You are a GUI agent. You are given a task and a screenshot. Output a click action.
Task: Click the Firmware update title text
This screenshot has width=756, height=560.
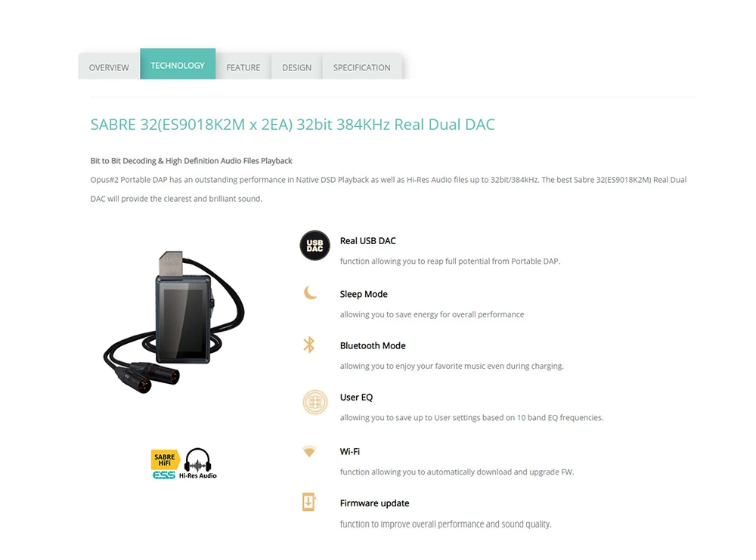click(375, 503)
